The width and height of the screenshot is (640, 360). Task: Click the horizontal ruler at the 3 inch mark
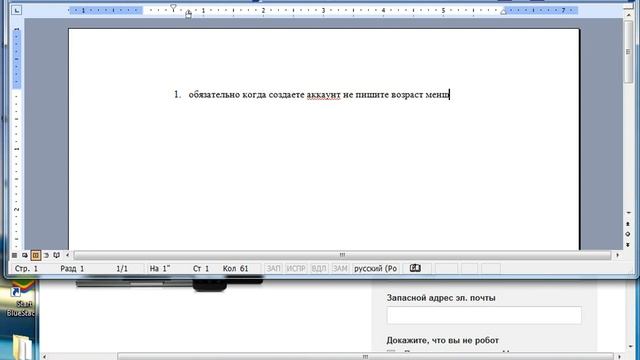click(x=323, y=11)
